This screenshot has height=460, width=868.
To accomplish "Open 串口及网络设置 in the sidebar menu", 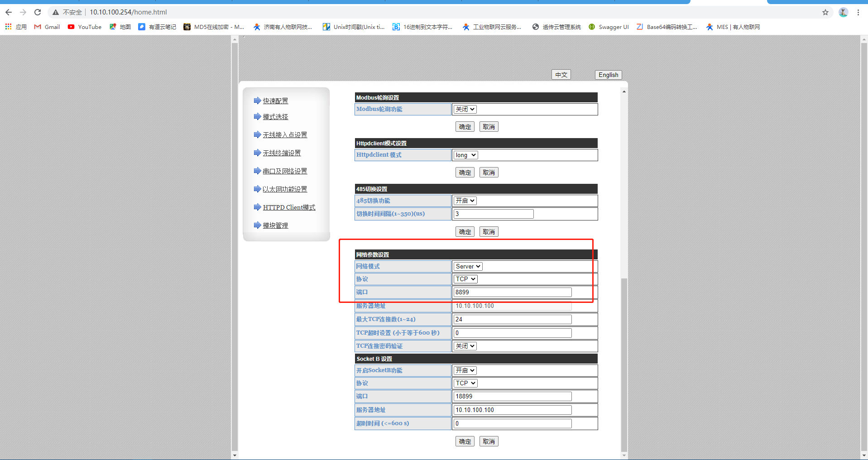I will pos(285,171).
